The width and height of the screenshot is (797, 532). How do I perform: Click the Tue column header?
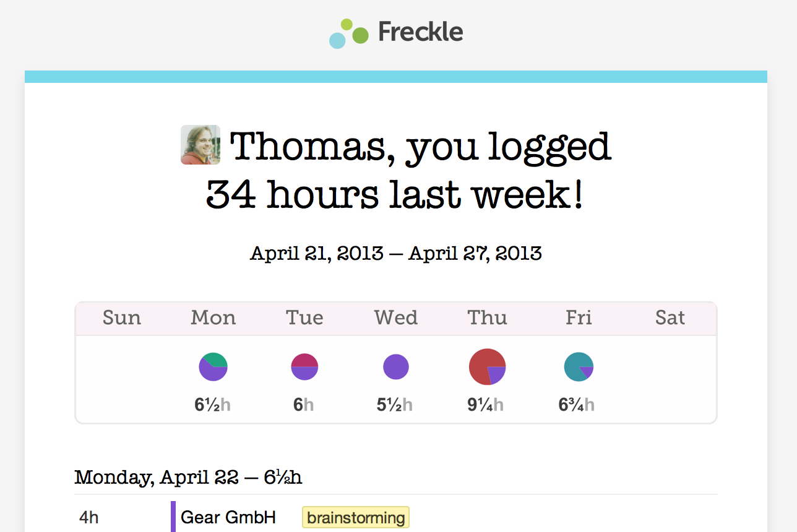tap(304, 318)
